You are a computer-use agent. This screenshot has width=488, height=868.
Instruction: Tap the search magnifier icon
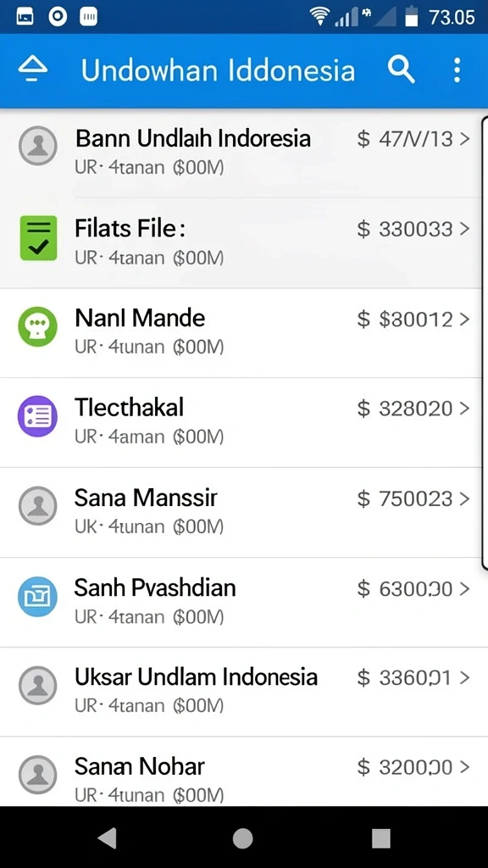click(x=401, y=70)
